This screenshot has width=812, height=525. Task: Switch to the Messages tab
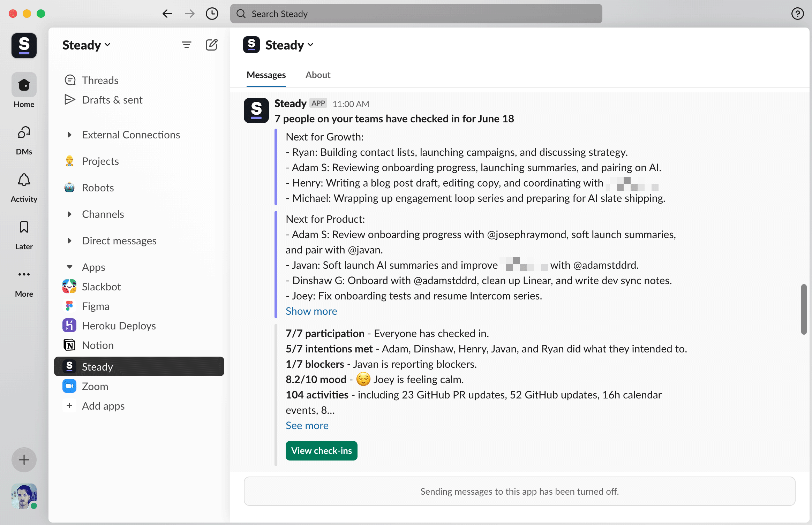266,75
